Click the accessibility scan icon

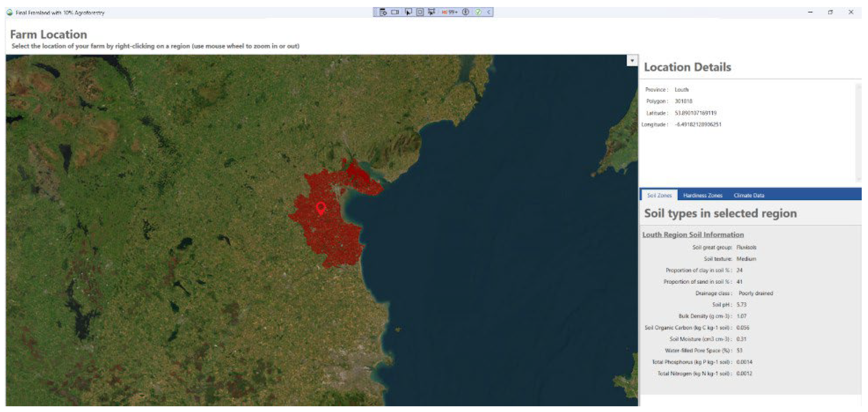point(466,12)
